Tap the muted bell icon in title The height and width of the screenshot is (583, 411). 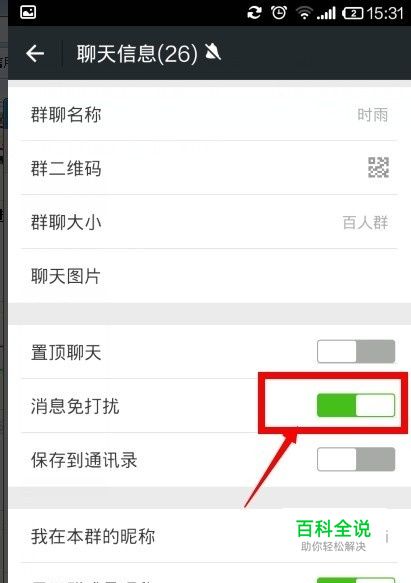tap(213, 52)
